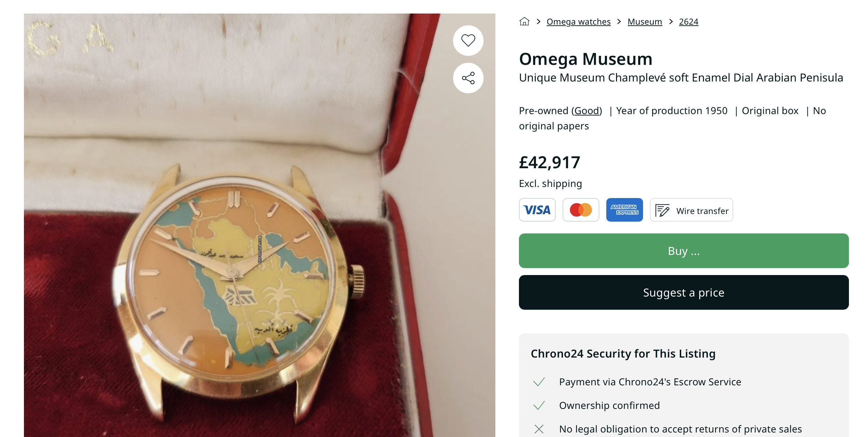Image resolution: width=868 pixels, height=437 pixels.
Task: Open the share icon on watch photo
Action: click(468, 78)
